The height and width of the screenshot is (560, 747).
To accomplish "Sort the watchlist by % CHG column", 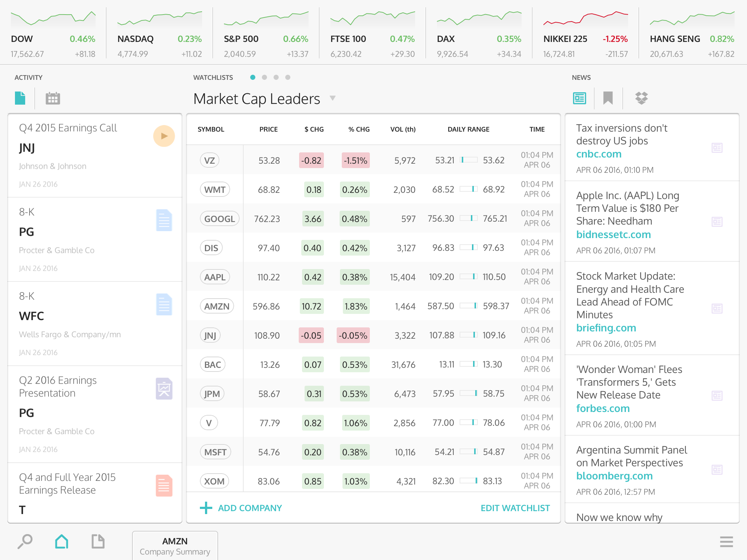I will coord(359,129).
